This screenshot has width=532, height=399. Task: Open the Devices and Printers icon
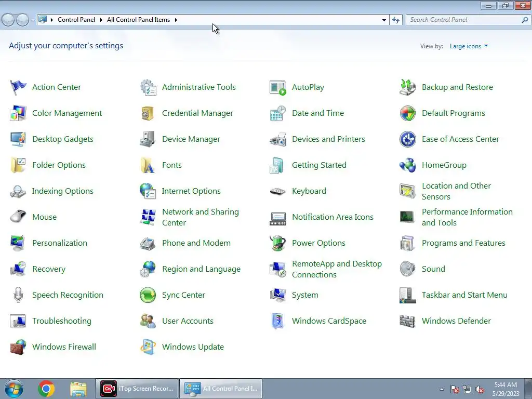278,139
